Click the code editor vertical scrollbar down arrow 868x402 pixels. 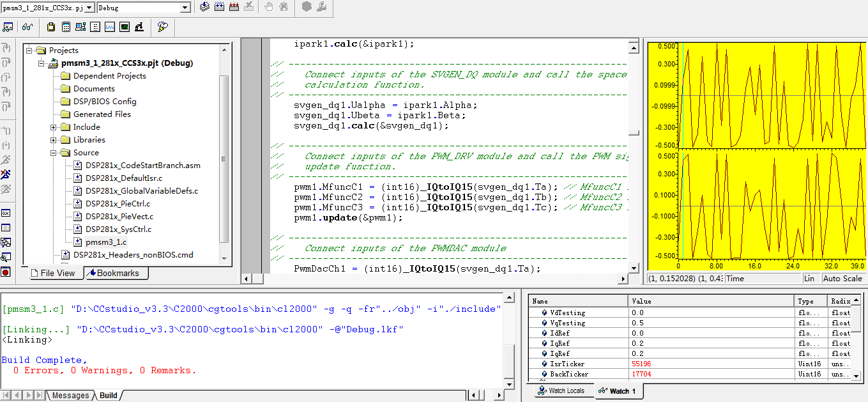pos(633,268)
